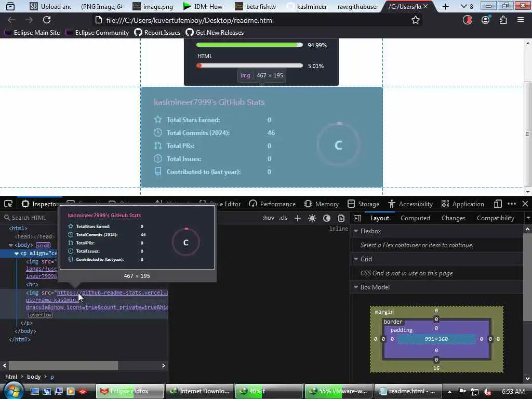Go back to previous page
This screenshot has width=532, height=399.
[x=11, y=20]
